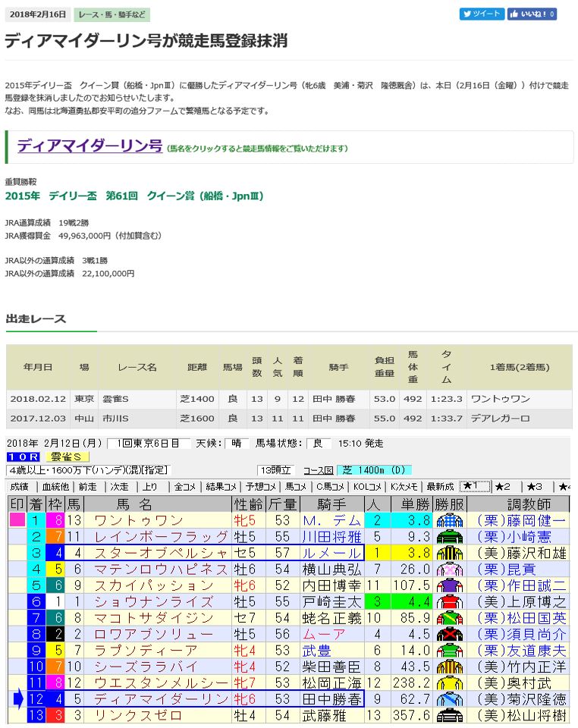
Task: Click the silks icon for マテンロウハピネス
Action: (449, 570)
